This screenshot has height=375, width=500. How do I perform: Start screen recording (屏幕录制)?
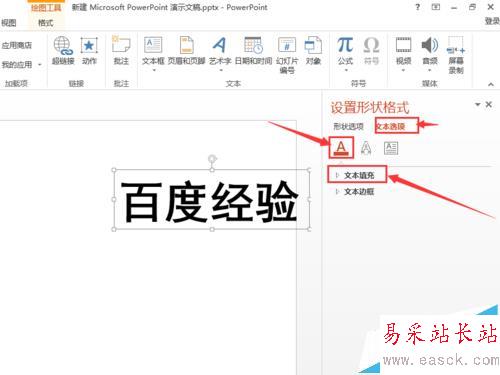point(456,55)
